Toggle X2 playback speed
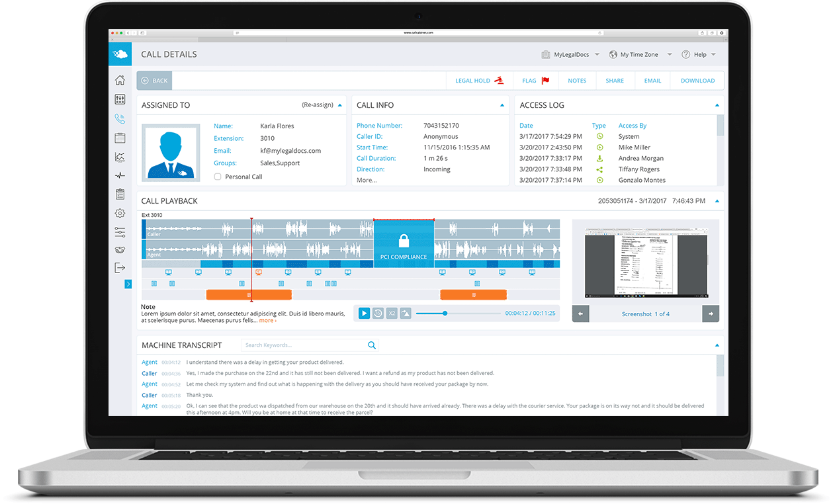The width and height of the screenshot is (833, 504). click(392, 314)
